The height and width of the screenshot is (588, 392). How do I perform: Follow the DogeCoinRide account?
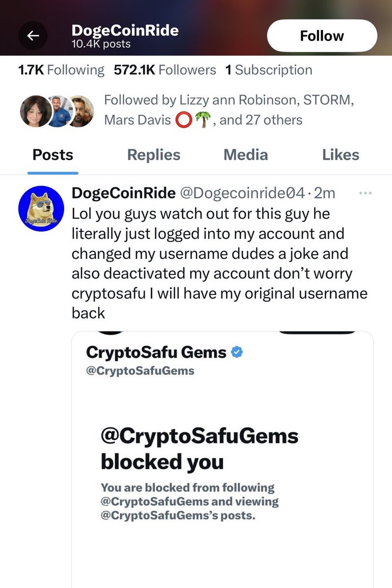(x=322, y=36)
